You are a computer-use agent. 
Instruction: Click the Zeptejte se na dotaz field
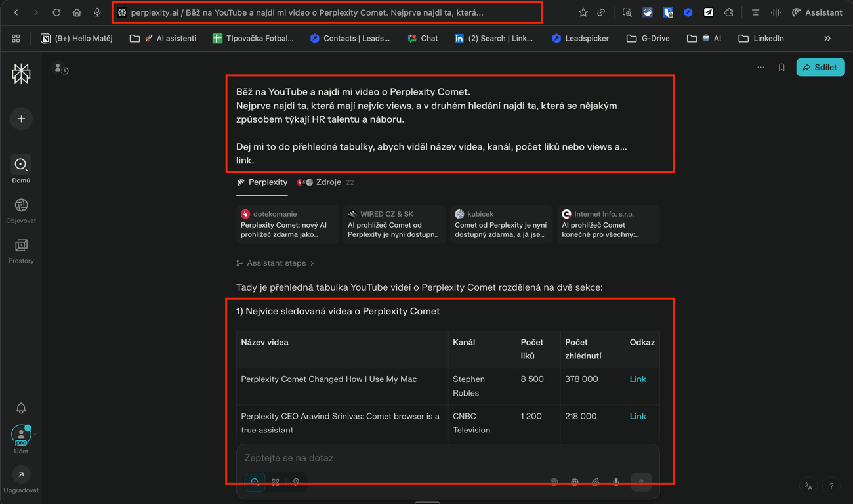tap(447, 458)
